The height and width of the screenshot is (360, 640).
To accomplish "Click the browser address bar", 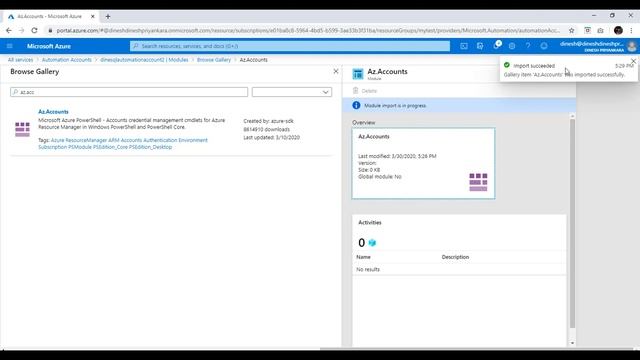I will [x=308, y=30].
